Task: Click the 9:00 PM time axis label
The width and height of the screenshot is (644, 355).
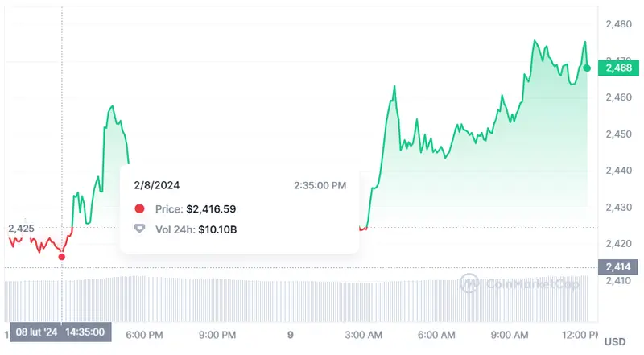Action: click(x=217, y=334)
